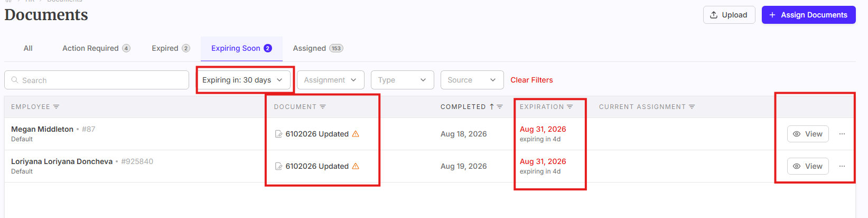Click warning icon on Megan's document
868x218 pixels.
coord(356,134)
